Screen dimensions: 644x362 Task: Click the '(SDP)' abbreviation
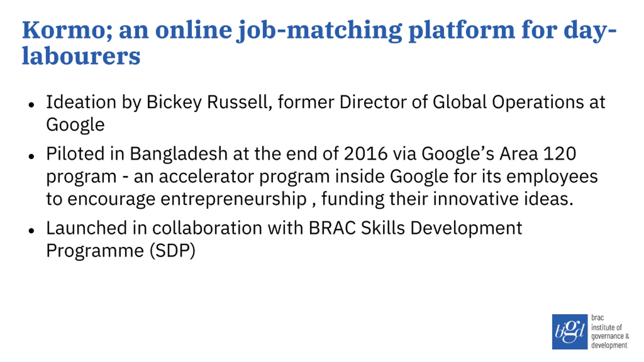pos(173,251)
